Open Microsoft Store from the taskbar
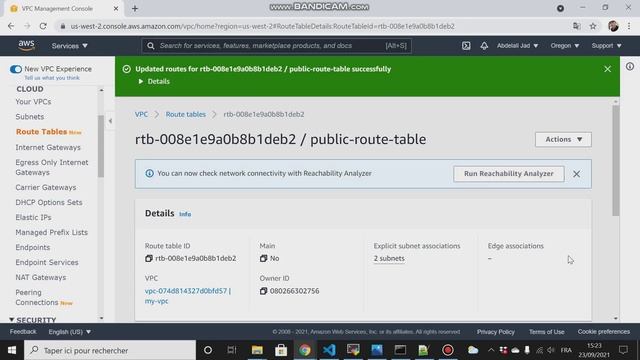 [281, 350]
